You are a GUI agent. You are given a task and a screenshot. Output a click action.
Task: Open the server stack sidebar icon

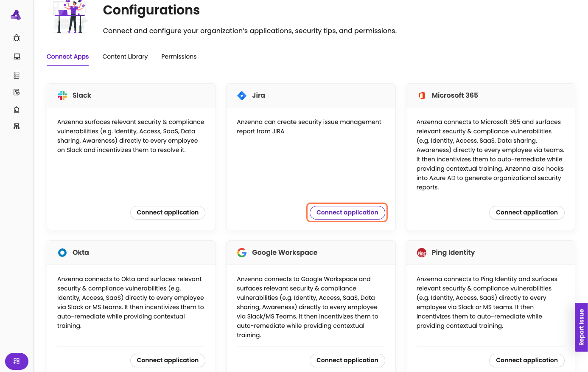click(17, 75)
